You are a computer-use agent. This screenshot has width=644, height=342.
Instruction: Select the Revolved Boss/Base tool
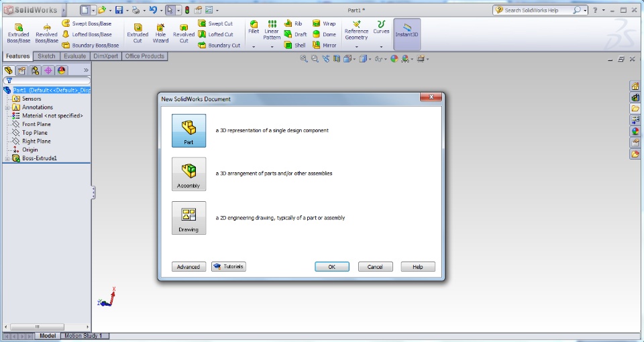[46, 34]
